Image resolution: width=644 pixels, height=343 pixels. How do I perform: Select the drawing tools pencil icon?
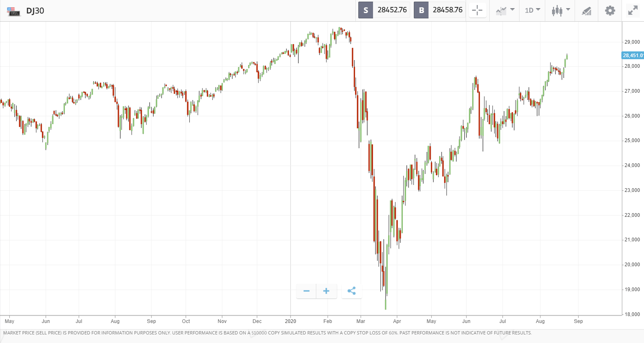point(586,11)
